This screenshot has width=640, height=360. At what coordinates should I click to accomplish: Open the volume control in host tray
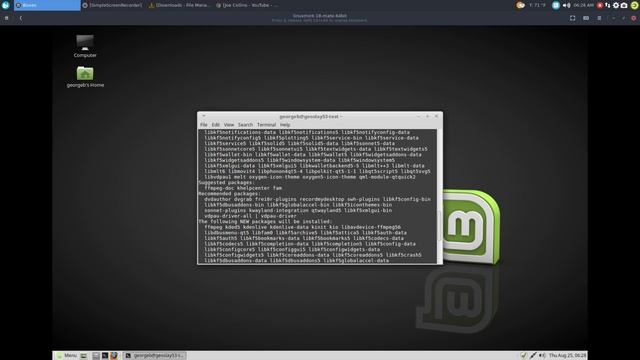pos(567,5)
